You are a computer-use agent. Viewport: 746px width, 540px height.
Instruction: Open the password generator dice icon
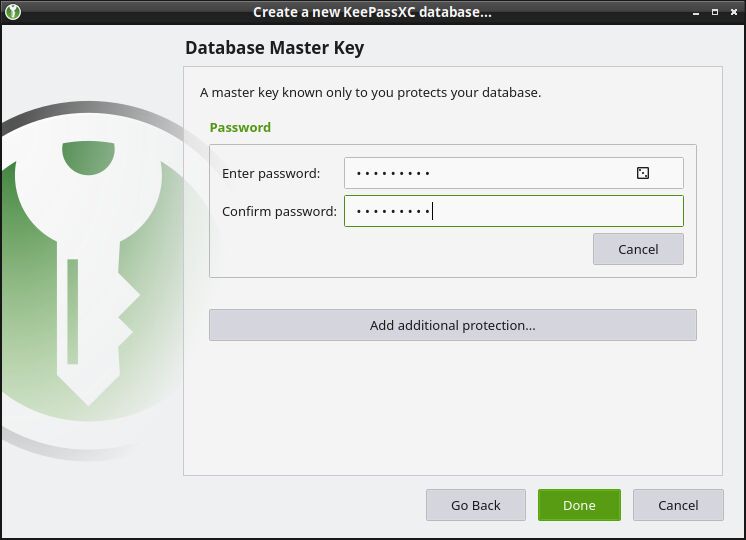pos(643,173)
